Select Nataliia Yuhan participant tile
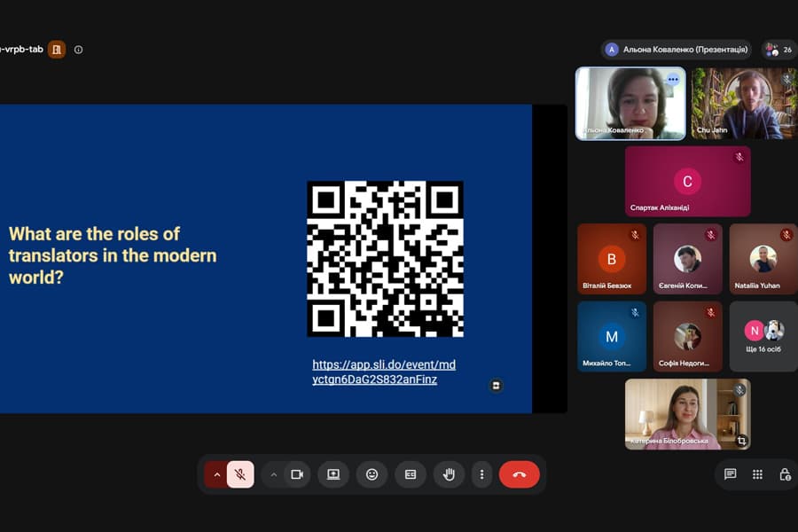This screenshot has height=532, width=798. 763,259
